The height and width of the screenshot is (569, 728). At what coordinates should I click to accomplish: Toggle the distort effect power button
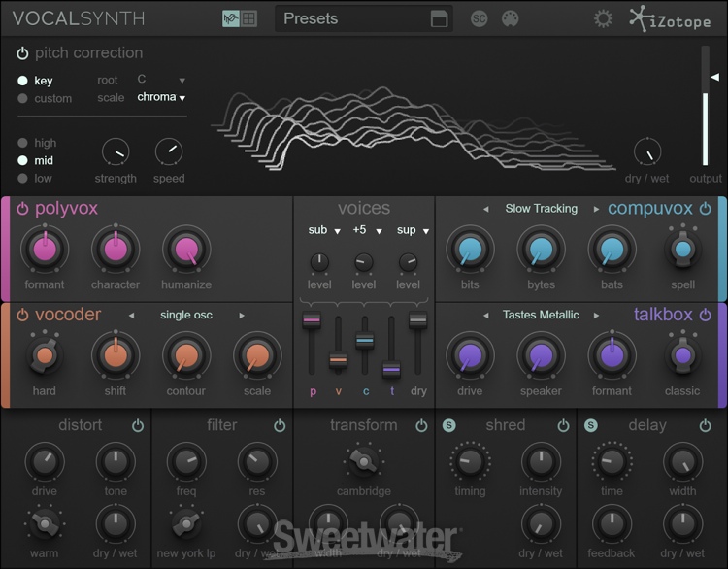(x=138, y=425)
